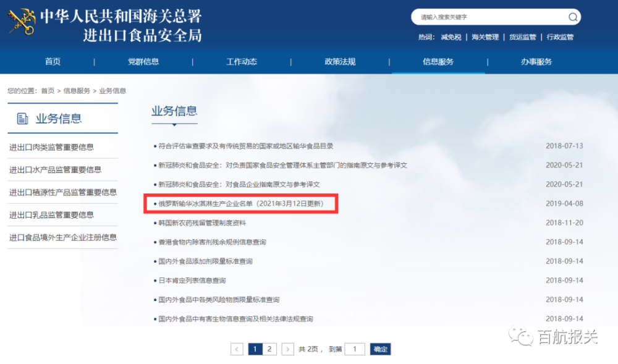Viewport: 618px width, 364px height.
Task: Open the 办事服务 navigation item
Action: pos(536,61)
